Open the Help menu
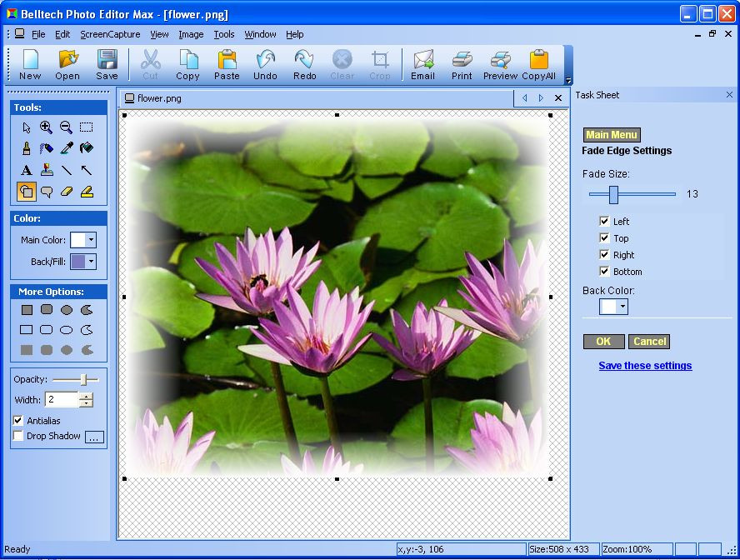The width and height of the screenshot is (740, 560). click(295, 34)
